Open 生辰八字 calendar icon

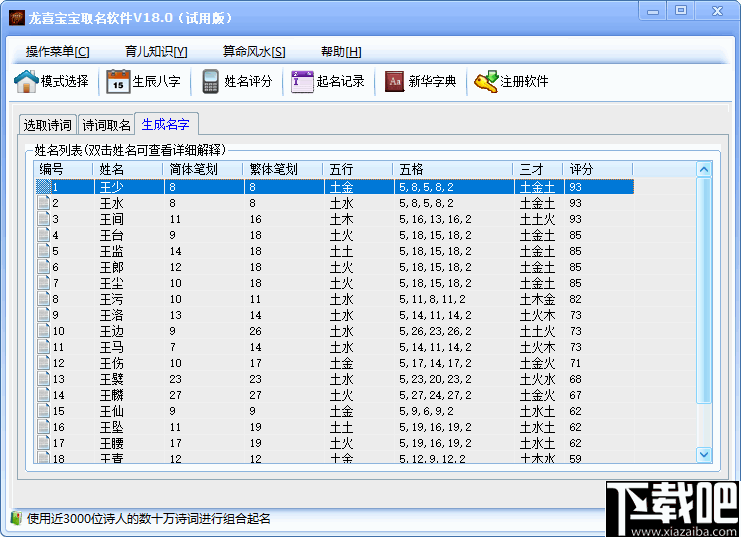[118, 81]
